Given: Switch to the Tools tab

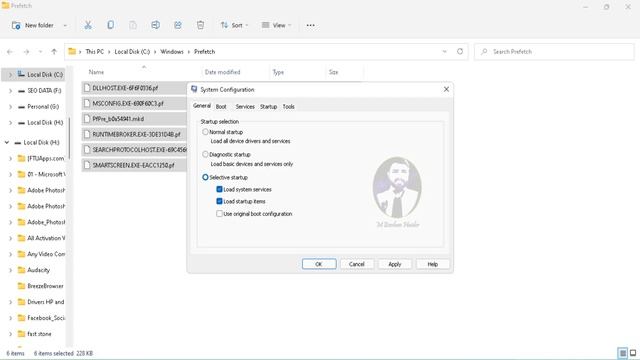Looking at the screenshot, I should point(289,107).
